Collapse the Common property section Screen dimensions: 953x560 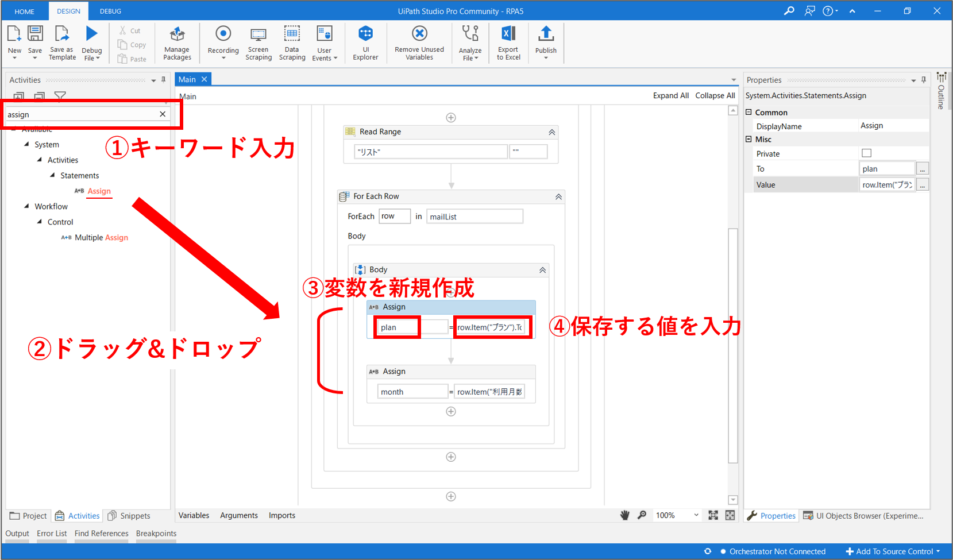coord(748,112)
